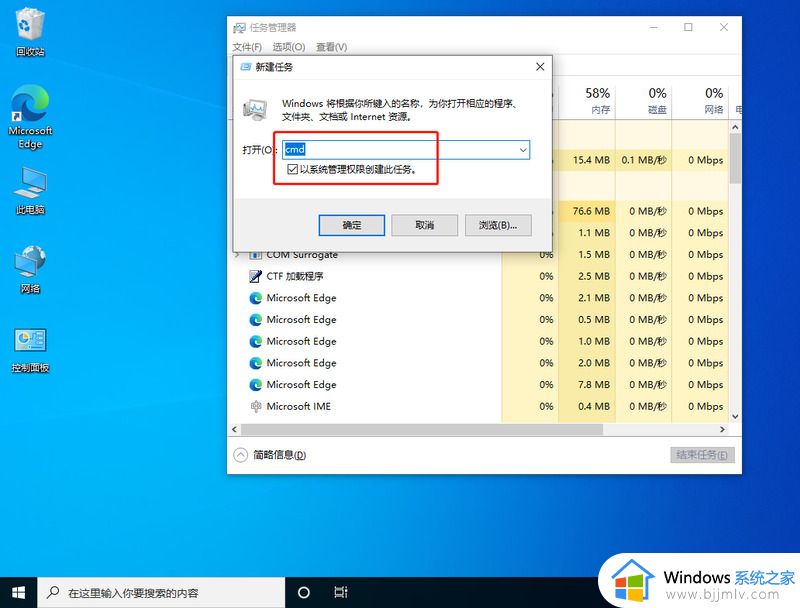The height and width of the screenshot is (608, 800).
Task: Click the Cortana circle icon on taskbar
Action: point(304,592)
